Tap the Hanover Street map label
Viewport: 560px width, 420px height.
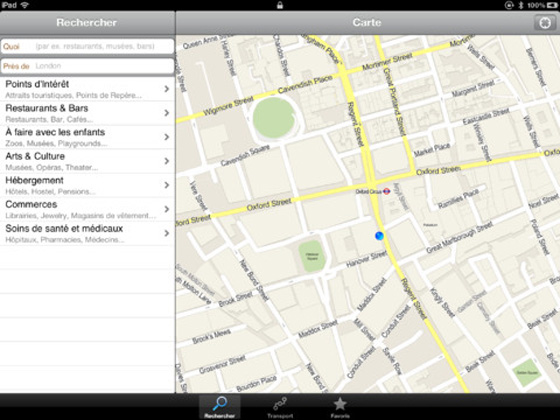click(x=366, y=259)
